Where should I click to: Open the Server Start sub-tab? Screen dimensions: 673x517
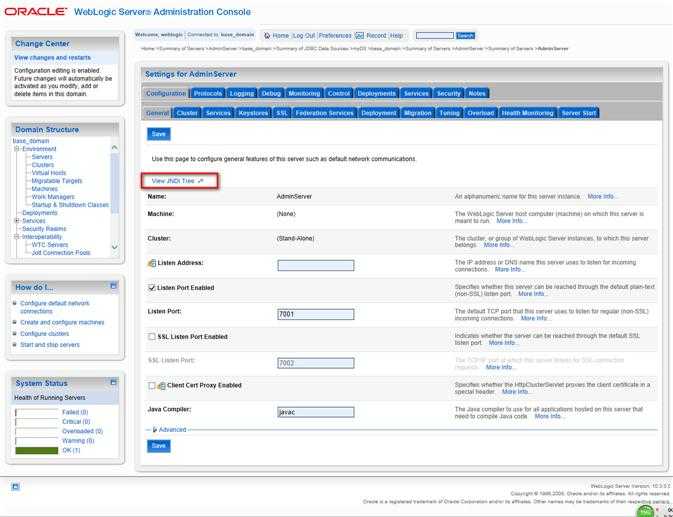click(x=579, y=113)
